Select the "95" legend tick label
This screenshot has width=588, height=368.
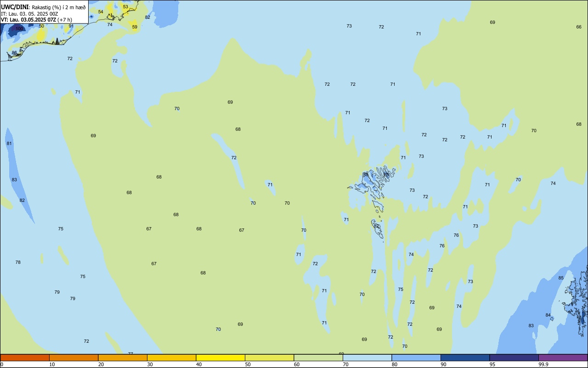click(x=492, y=364)
